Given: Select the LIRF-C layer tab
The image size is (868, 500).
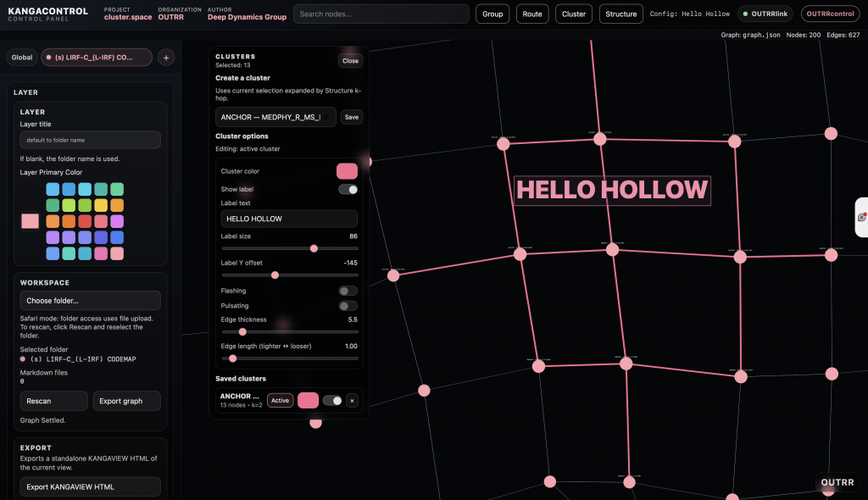Looking at the screenshot, I should click(x=97, y=58).
